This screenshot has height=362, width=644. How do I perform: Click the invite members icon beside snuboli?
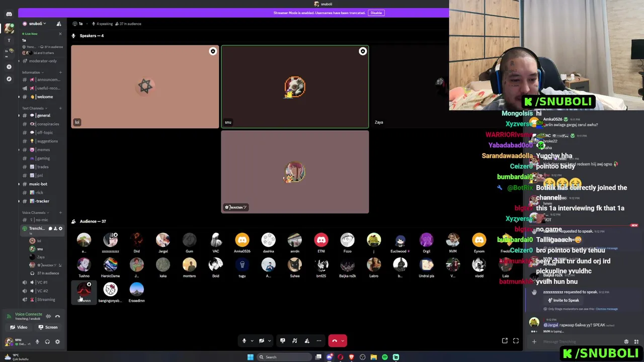59,24
